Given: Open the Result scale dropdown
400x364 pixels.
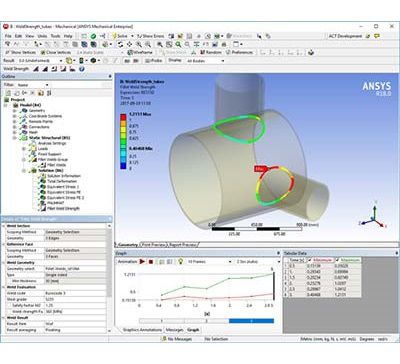Looking at the screenshot, I should tap(41, 61).
